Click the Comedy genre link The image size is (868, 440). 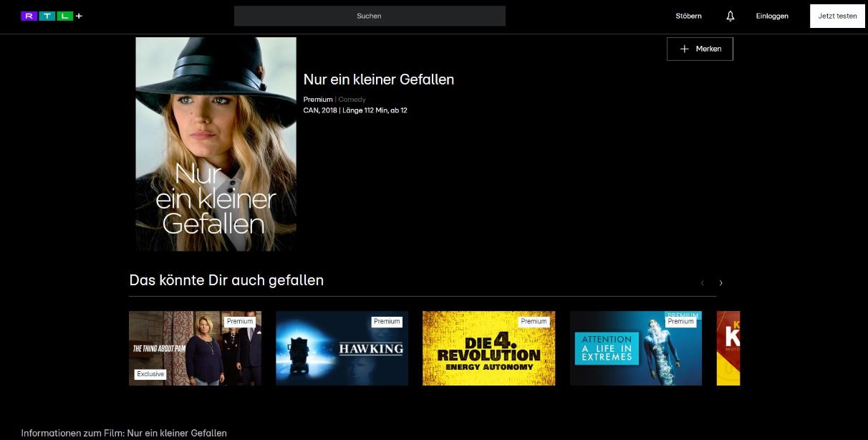point(352,100)
